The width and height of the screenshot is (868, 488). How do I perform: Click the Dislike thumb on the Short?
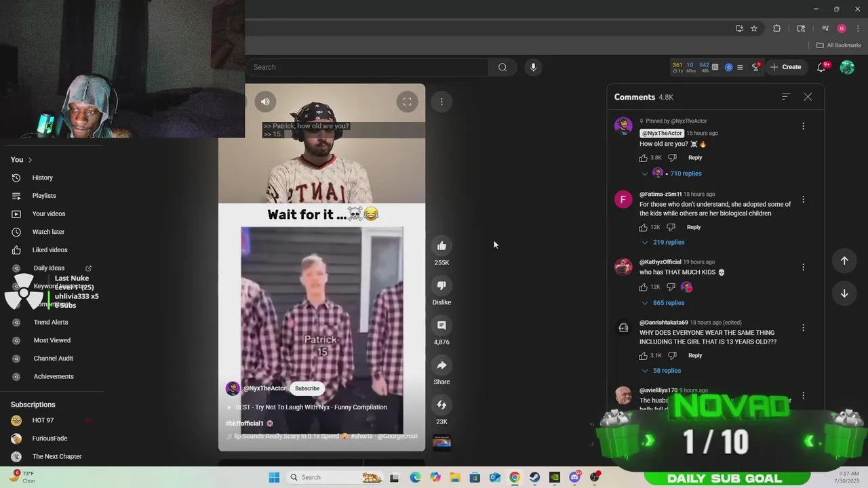(441, 285)
